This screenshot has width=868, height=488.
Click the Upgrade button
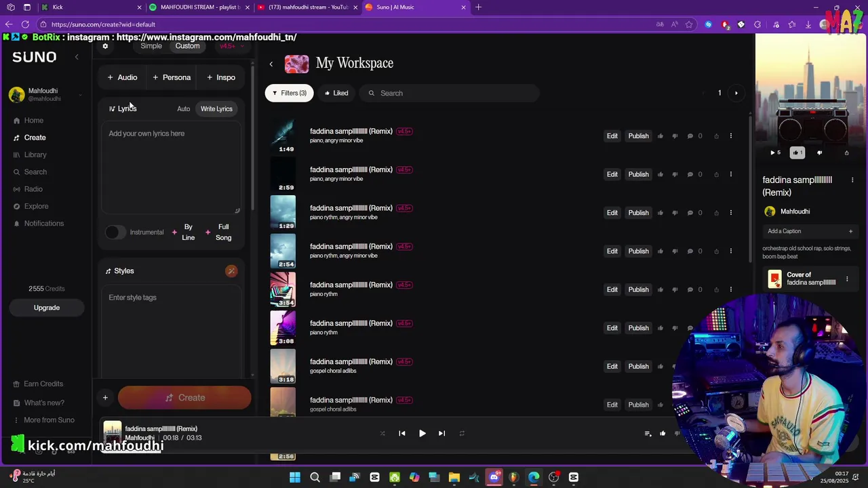47,308
